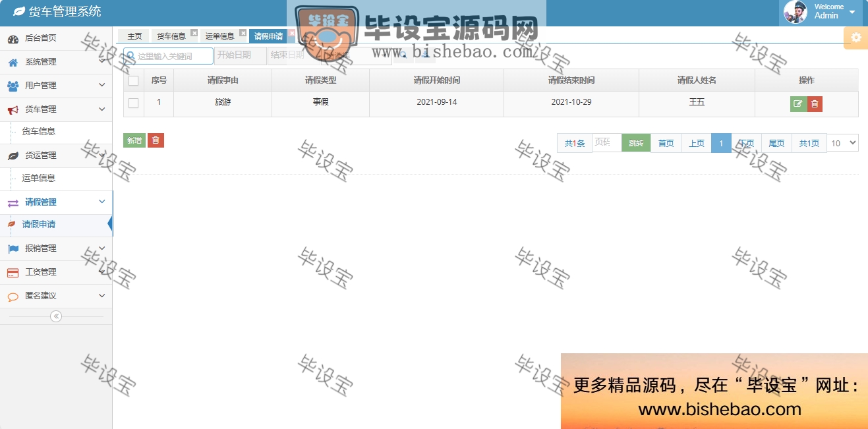Click the exchange-arrows icon next to 请假管理

[x=13, y=202]
